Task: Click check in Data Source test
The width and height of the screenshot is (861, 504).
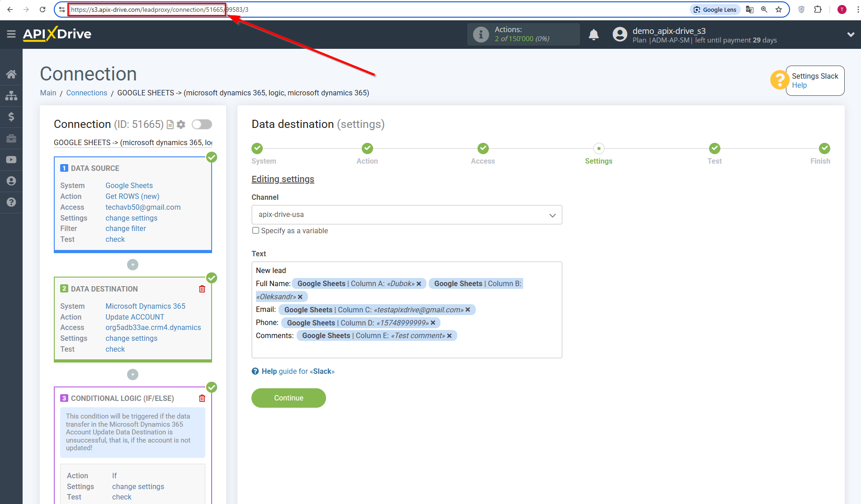Action: pyautogui.click(x=115, y=240)
